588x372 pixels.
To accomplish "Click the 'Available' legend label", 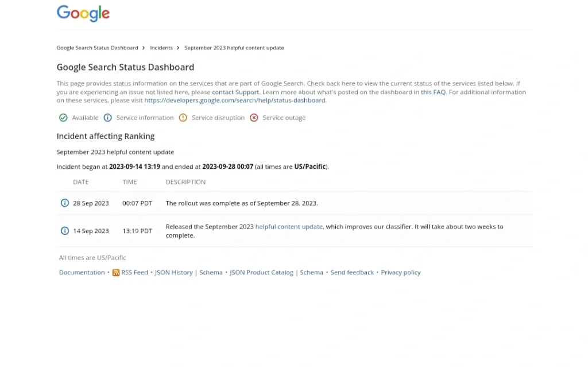I will click(85, 118).
